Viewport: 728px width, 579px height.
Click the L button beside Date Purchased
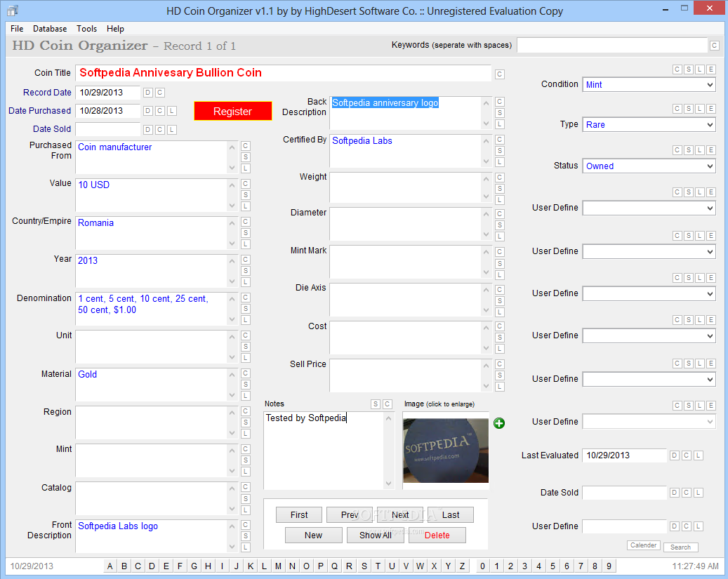[x=172, y=111]
